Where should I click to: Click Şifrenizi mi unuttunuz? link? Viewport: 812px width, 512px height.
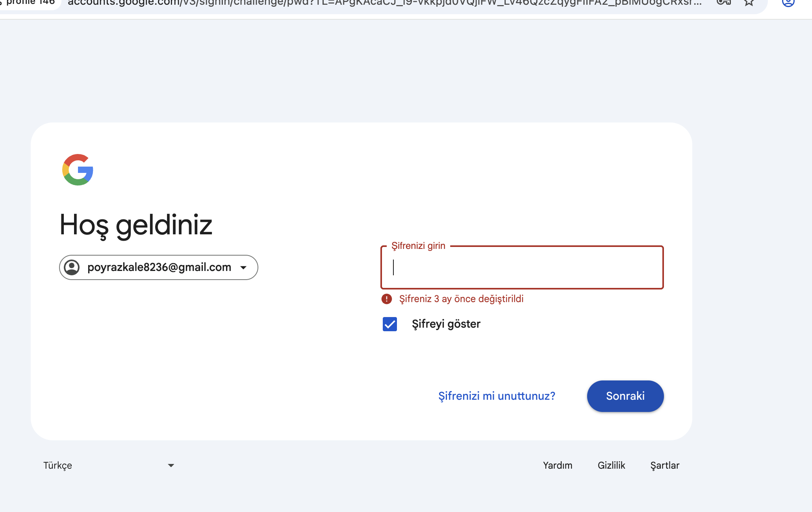tap(497, 396)
